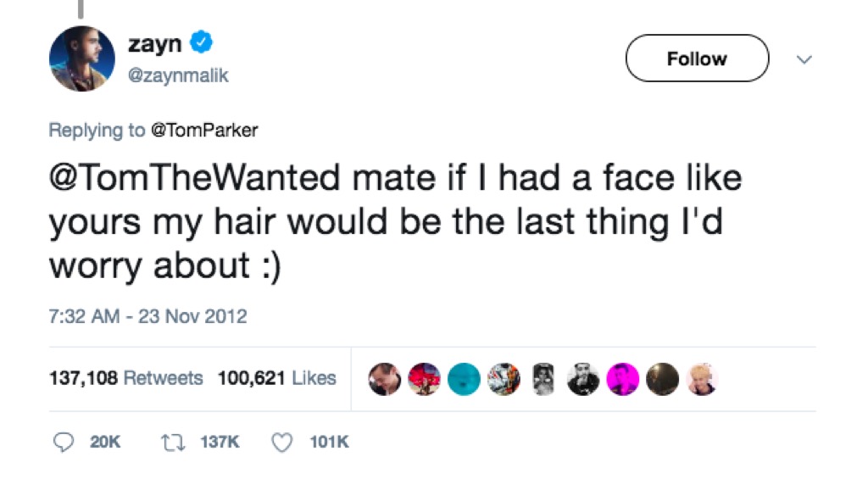Open the @zaynmalik handle link

(x=178, y=76)
